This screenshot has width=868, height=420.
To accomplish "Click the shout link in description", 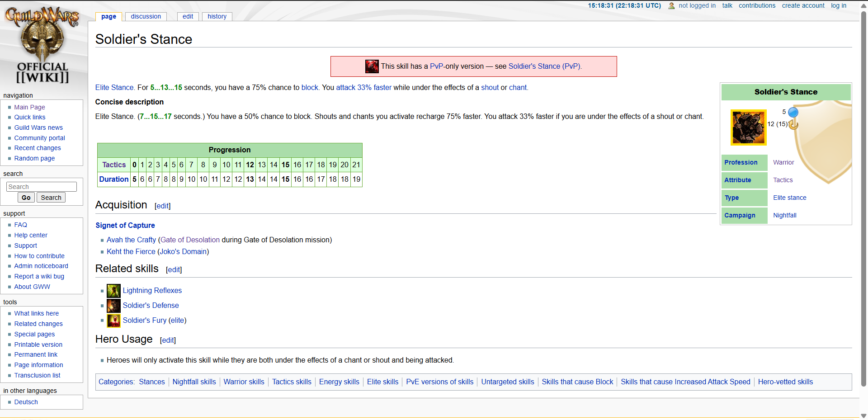I will coord(490,87).
